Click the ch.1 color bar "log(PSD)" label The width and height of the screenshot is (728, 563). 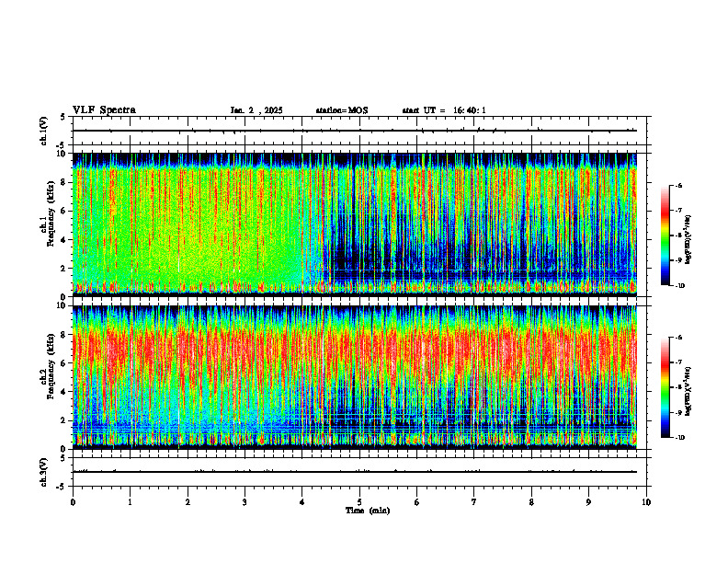688,239
